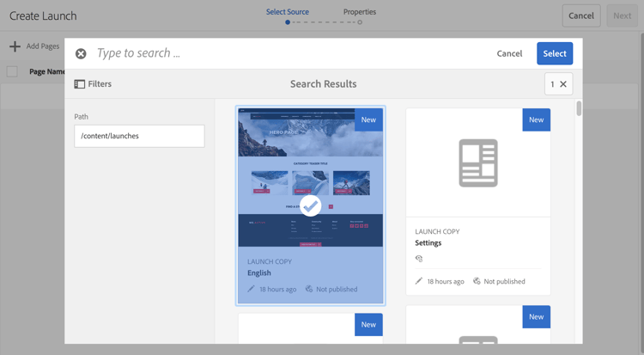This screenshot has height=355, width=644.
Task: Clear search with the circled X icon
Action: (81, 53)
